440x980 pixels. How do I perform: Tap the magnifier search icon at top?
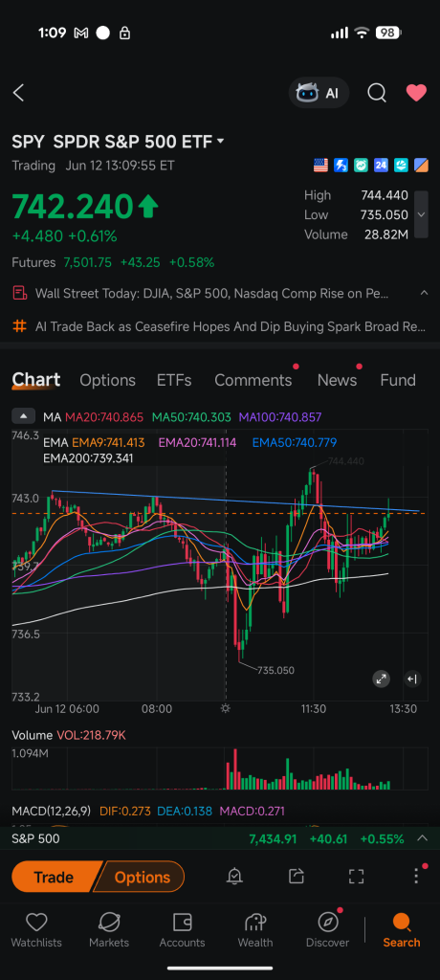coord(376,93)
